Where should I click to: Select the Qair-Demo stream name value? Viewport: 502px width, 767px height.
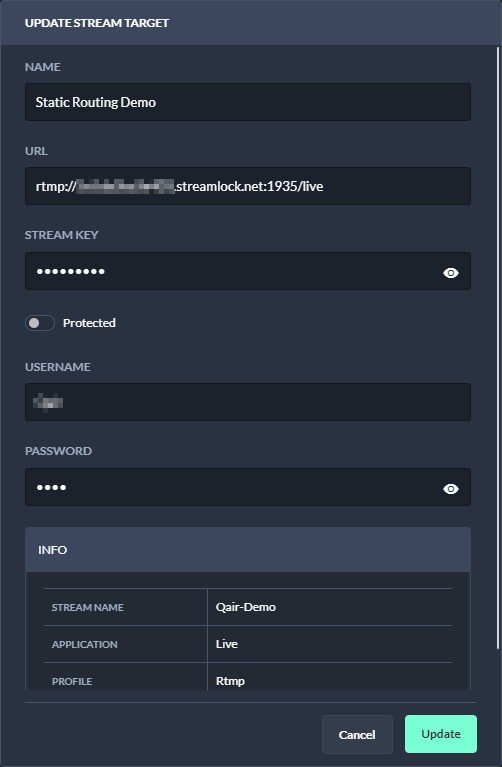246,607
